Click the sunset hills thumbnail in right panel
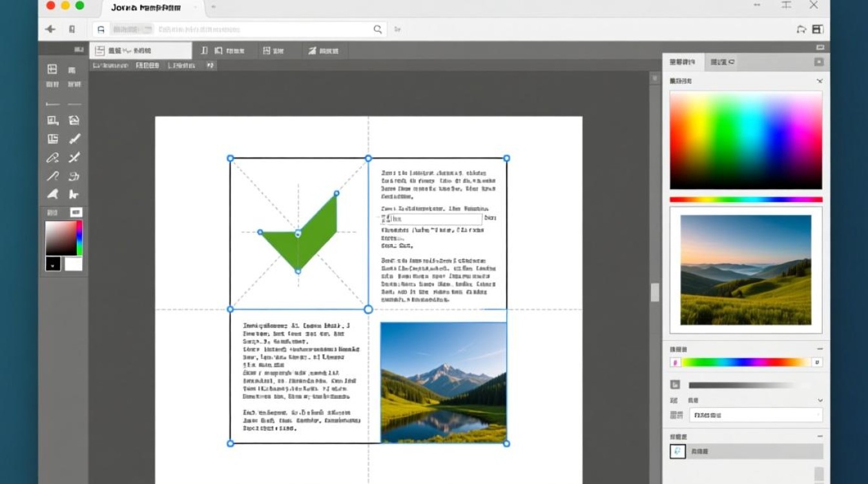Image resolution: width=868 pixels, height=484 pixels. pyautogui.click(x=746, y=270)
